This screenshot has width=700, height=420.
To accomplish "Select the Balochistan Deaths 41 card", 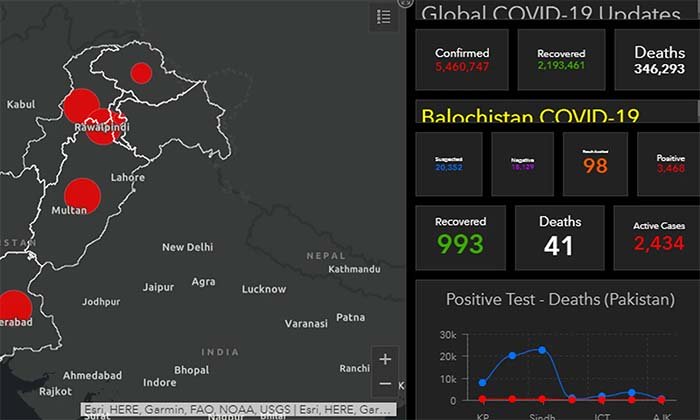I will [x=560, y=238].
